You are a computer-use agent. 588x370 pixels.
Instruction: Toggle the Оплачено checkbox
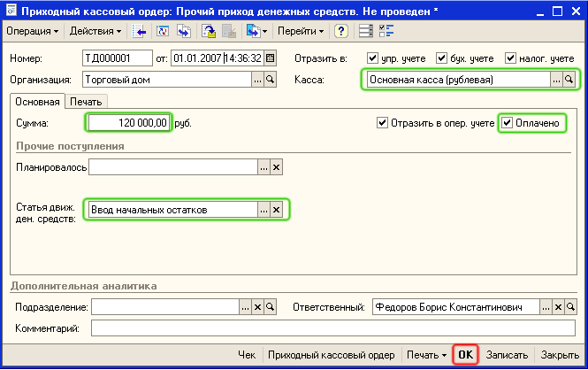coord(507,123)
